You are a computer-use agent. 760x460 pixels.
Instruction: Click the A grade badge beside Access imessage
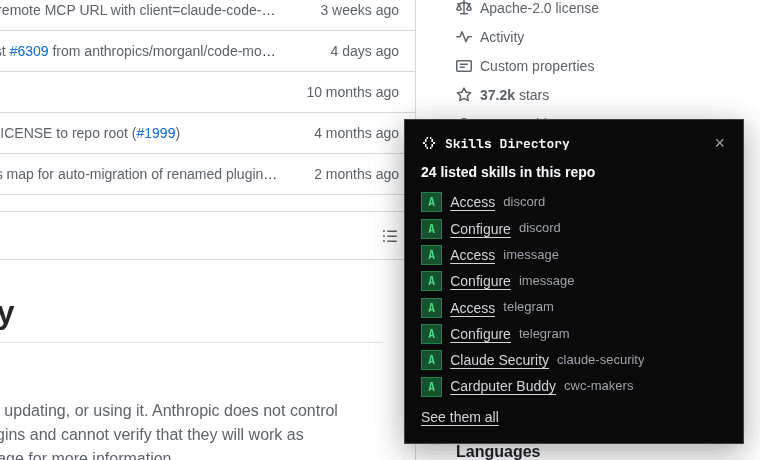click(431, 255)
